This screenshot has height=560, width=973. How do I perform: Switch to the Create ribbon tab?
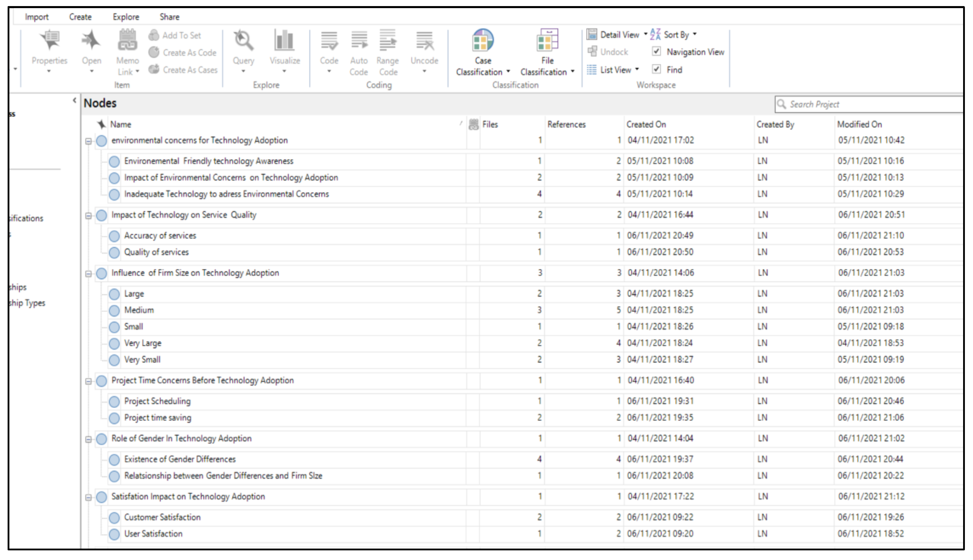pyautogui.click(x=80, y=17)
